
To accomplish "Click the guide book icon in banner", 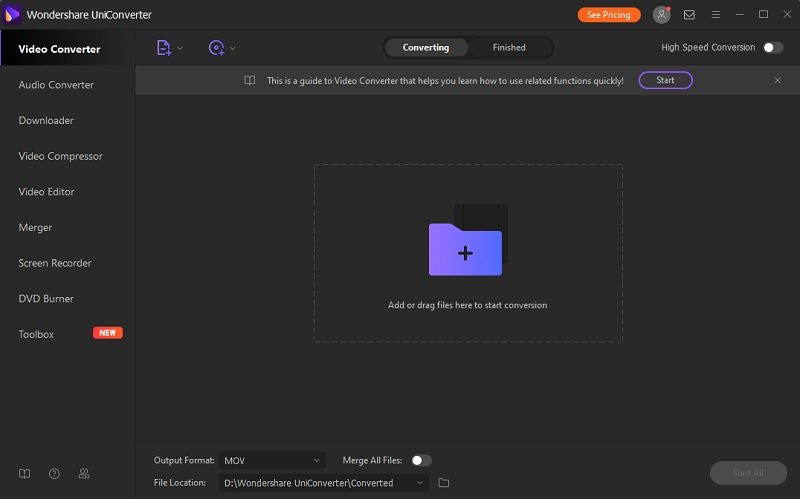I will [x=249, y=80].
